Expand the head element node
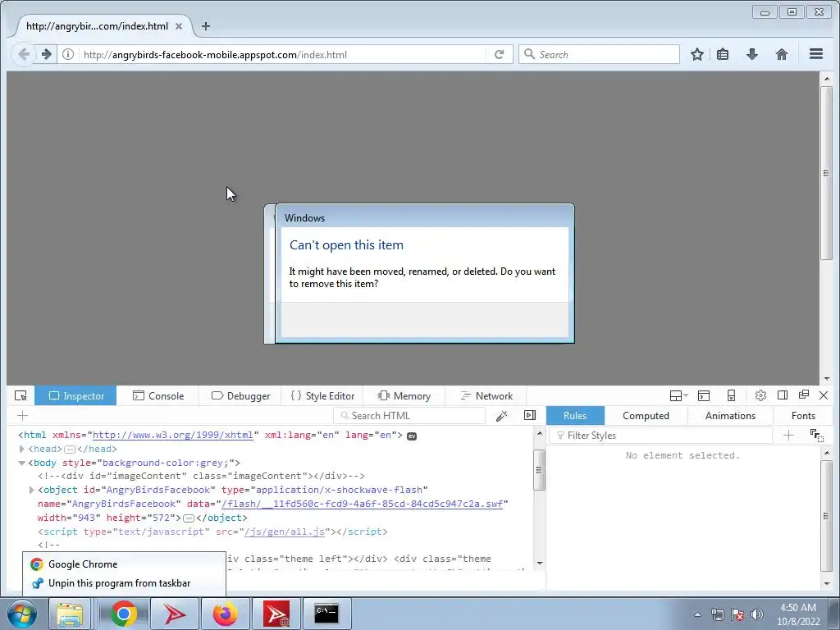Screen dimensions: 840x630 coord(22,449)
